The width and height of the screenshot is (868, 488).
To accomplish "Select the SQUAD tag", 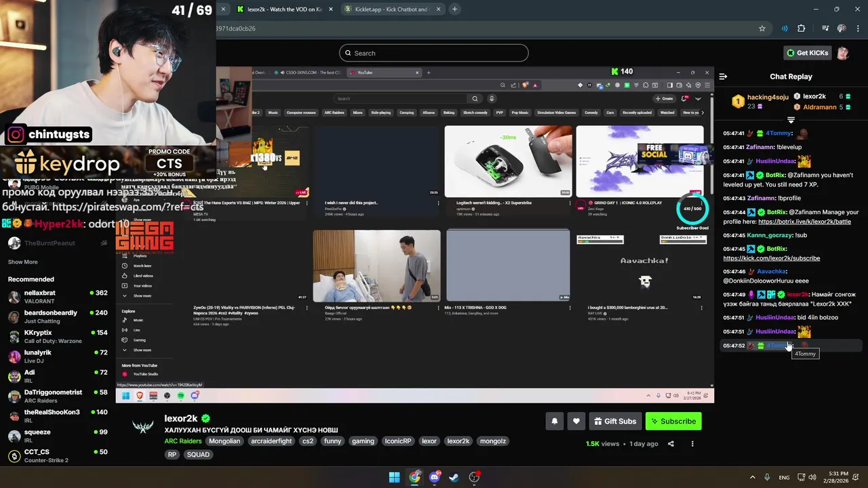I will point(198,455).
